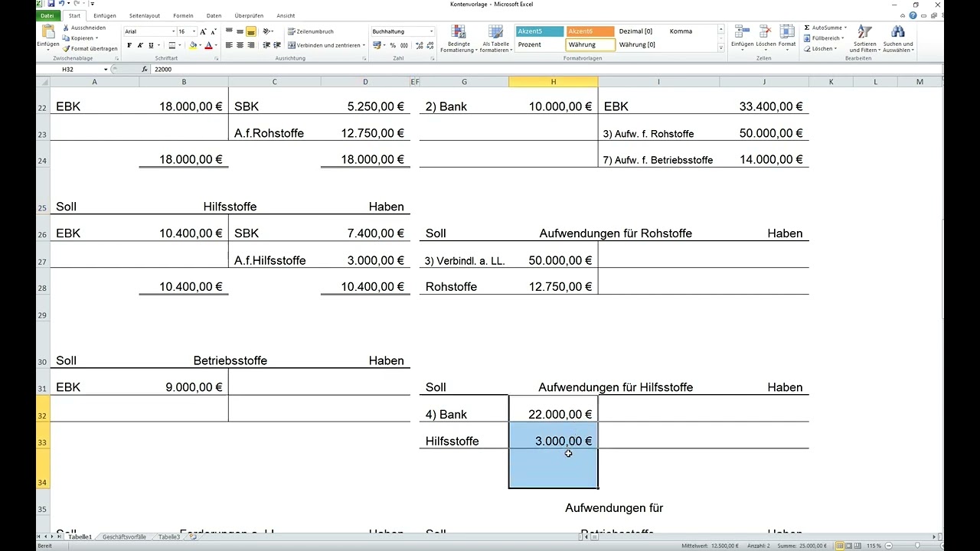Click the save icon in quick access toolbar
This screenshot has height=551, width=980.
[x=51, y=4]
